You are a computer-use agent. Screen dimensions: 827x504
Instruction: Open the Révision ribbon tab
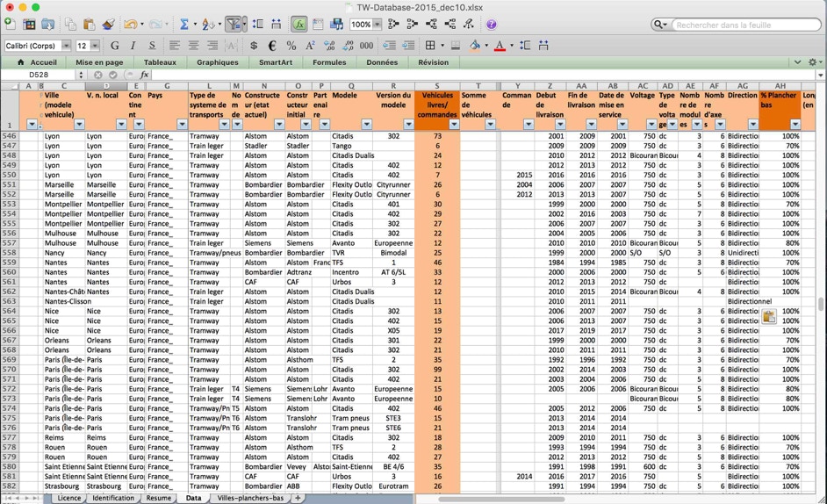tap(434, 62)
